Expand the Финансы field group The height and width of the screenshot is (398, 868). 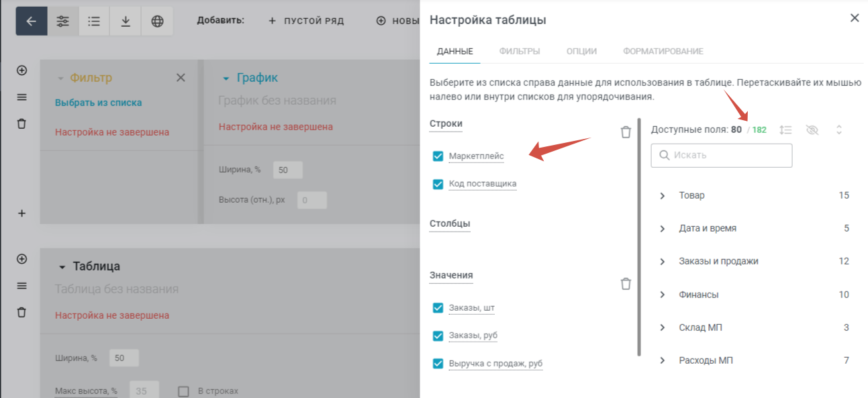(663, 295)
